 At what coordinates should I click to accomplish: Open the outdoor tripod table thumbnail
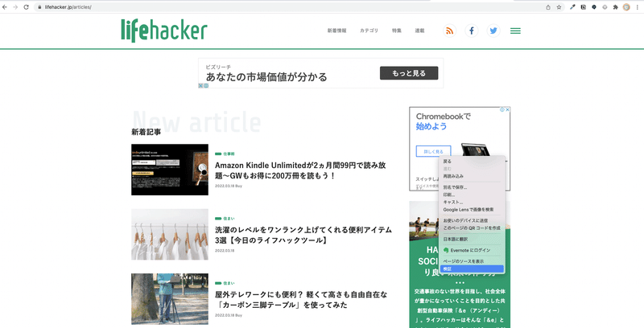pyautogui.click(x=170, y=299)
